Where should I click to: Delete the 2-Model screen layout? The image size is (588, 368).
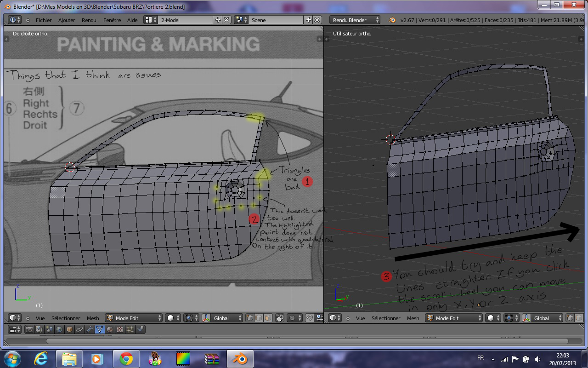tap(226, 20)
